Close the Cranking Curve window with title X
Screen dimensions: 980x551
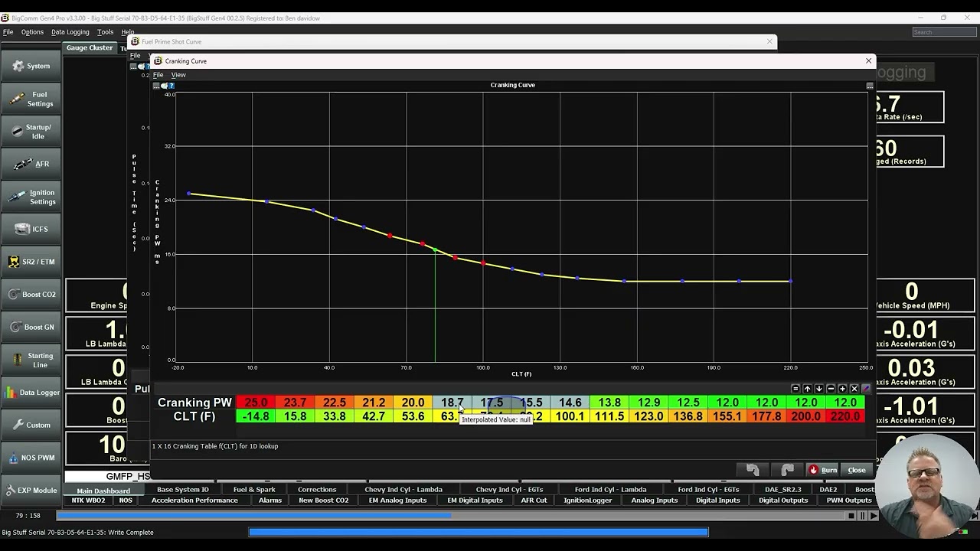click(x=868, y=60)
